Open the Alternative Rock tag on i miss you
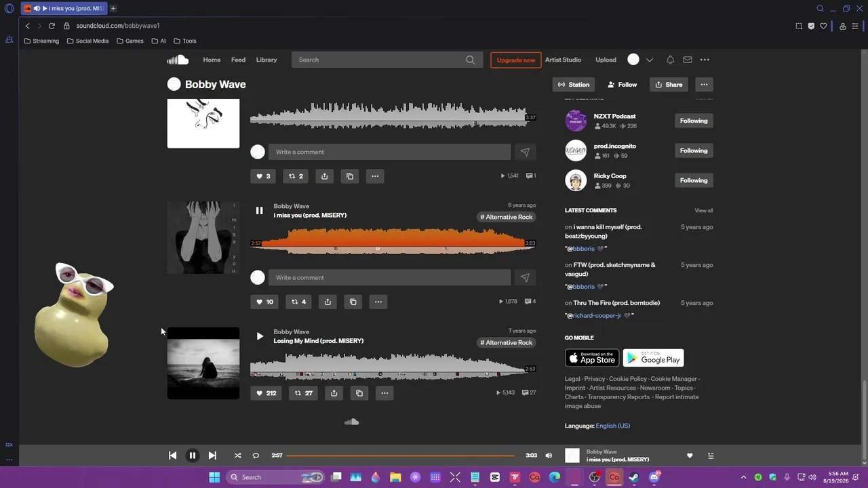Image resolution: width=868 pixels, height=488 pixels. [507, 217]
